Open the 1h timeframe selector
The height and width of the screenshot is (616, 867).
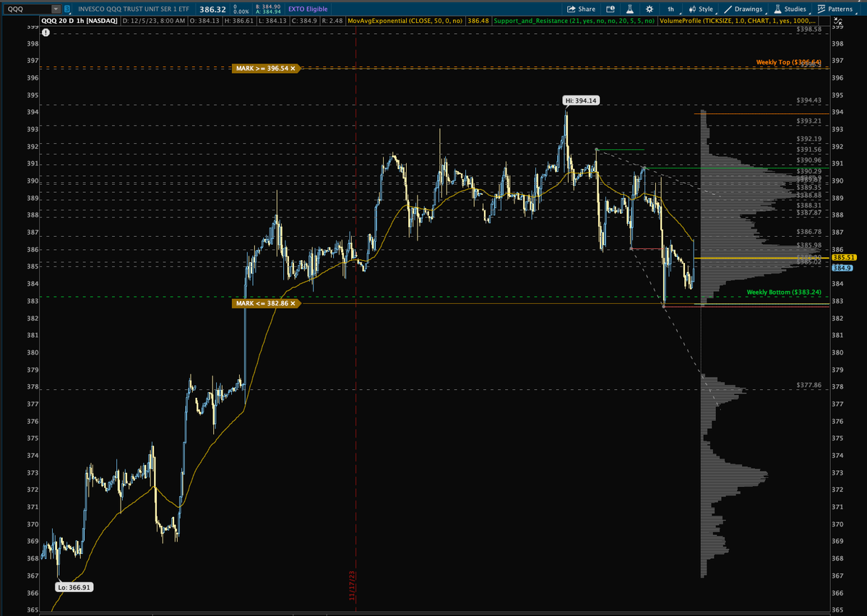tap(670, 9)
